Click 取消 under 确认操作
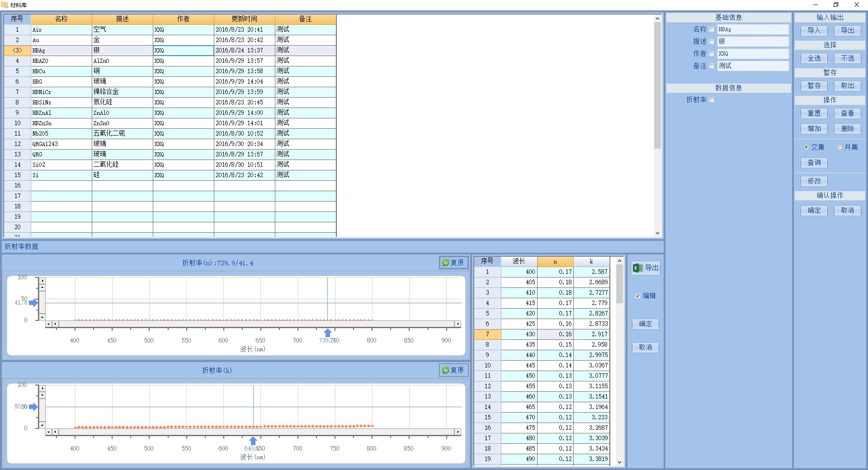The image size is (868, 470). coord(848,211)
